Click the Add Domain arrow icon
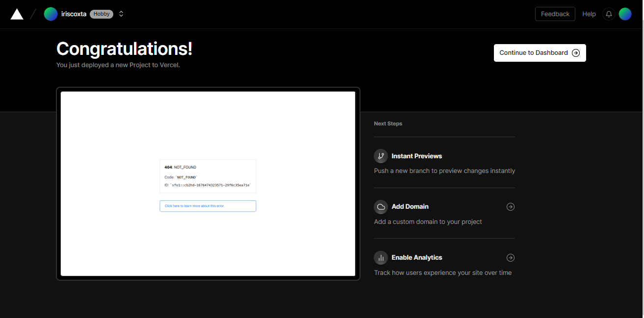 (511, 207)
